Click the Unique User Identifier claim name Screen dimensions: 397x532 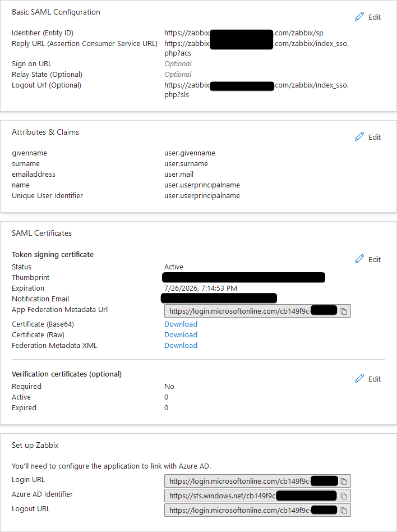[x=47, y=195]
